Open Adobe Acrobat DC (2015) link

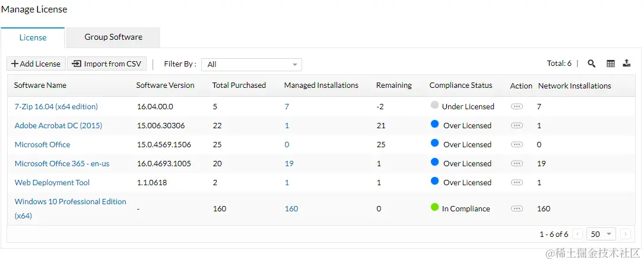pos(58,125)
